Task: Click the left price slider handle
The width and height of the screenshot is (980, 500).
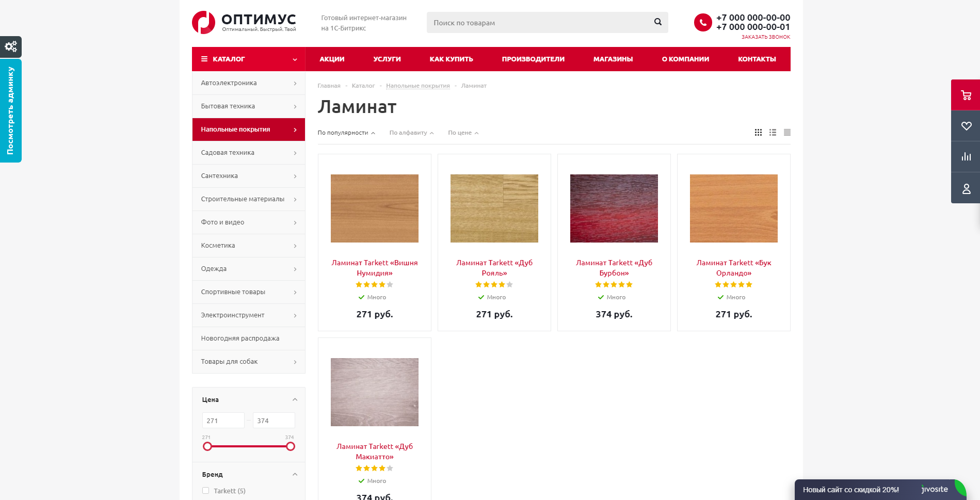Action: point(207,446)
